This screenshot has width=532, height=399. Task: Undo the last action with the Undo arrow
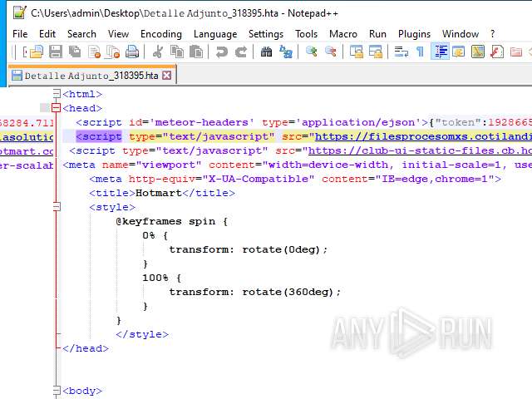[222, 52]
